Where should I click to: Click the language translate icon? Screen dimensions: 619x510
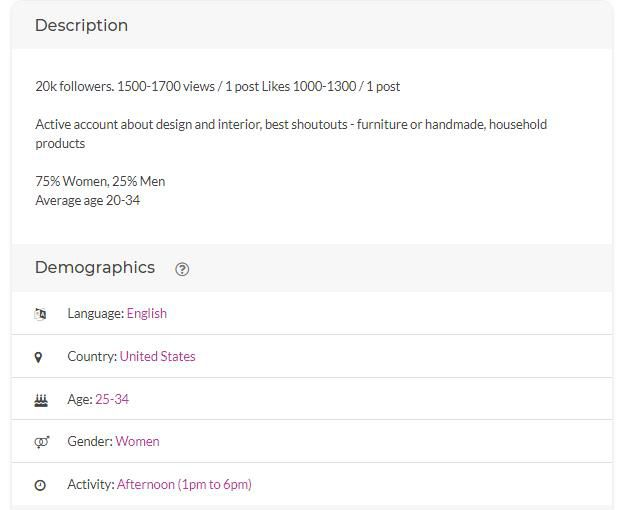[x=40, y=314]
